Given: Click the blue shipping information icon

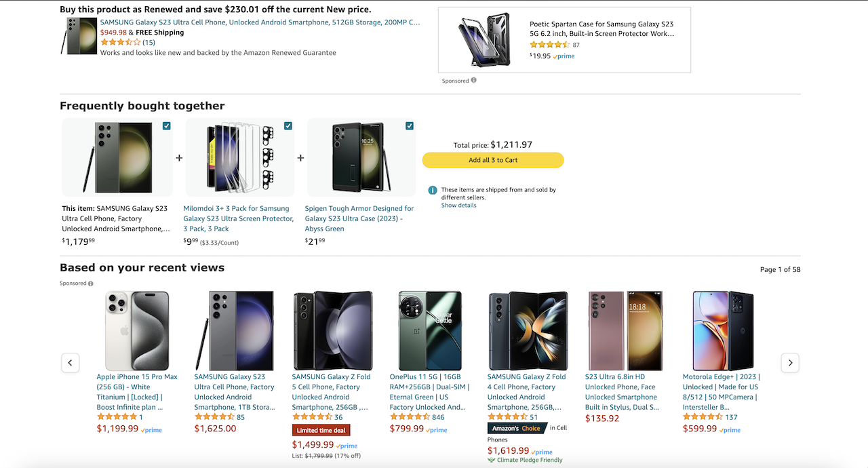Looking at the screenshot, I should [x=432, y=191].
